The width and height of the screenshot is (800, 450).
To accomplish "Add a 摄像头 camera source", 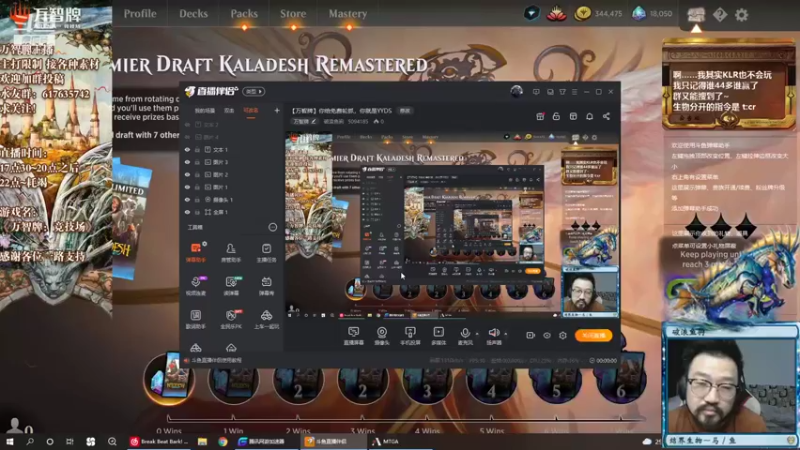I will point(382,336).
